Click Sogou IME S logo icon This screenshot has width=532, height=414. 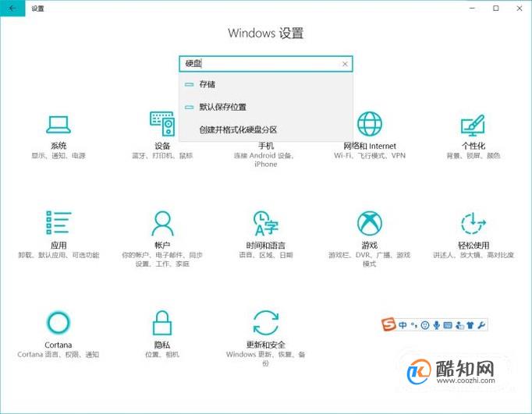[x=388, y=324]
